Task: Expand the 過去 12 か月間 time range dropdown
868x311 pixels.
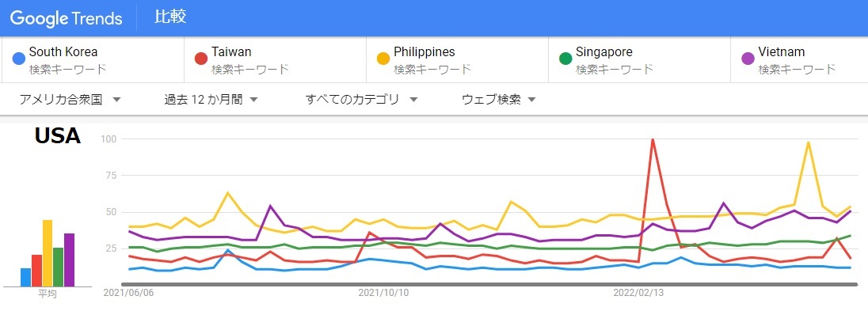Action: pos(211,100)
